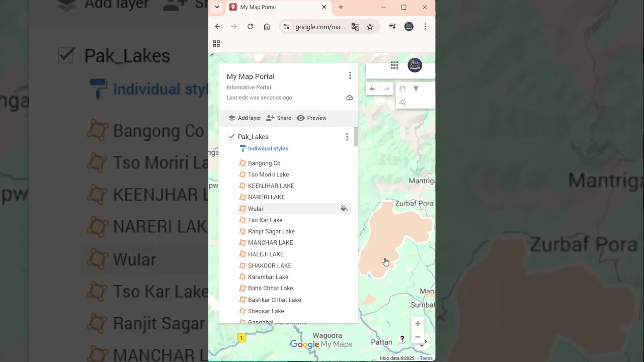
Task: Click the Translate page icon
Action: click(x=355, y=27)
